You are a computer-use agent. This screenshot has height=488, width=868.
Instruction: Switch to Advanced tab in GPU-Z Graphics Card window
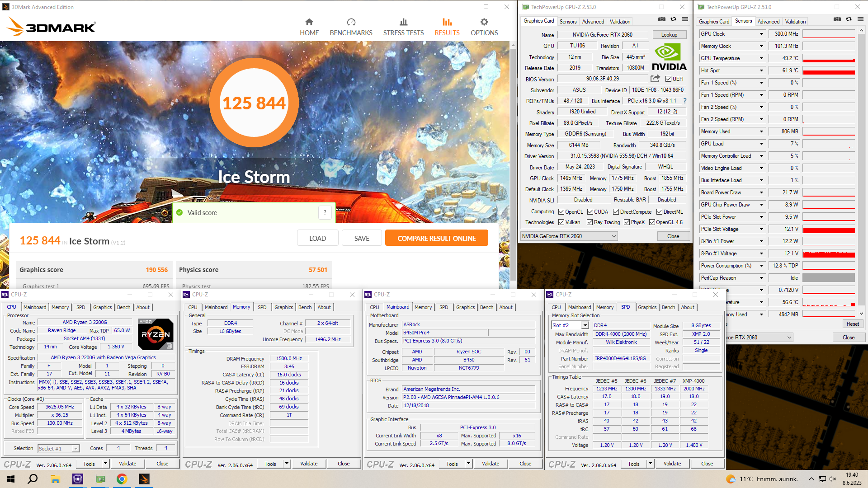click(x=593, y=22)
